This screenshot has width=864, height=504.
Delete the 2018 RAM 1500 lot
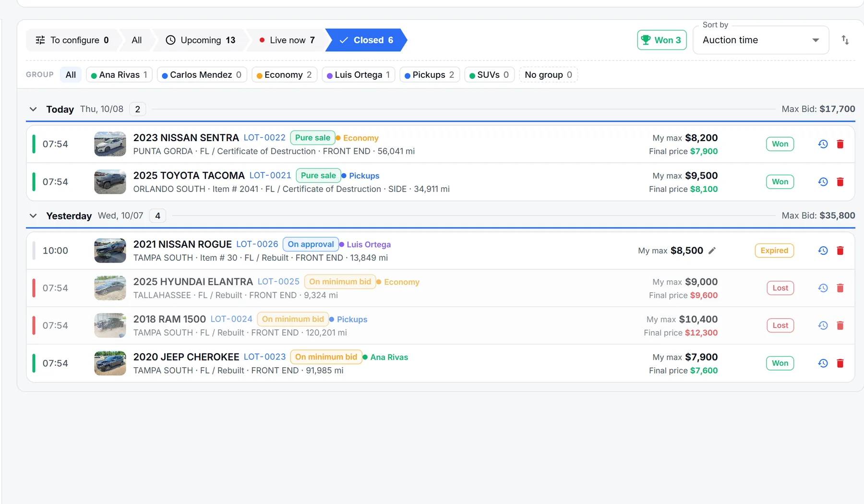click(x=840, y=325)
